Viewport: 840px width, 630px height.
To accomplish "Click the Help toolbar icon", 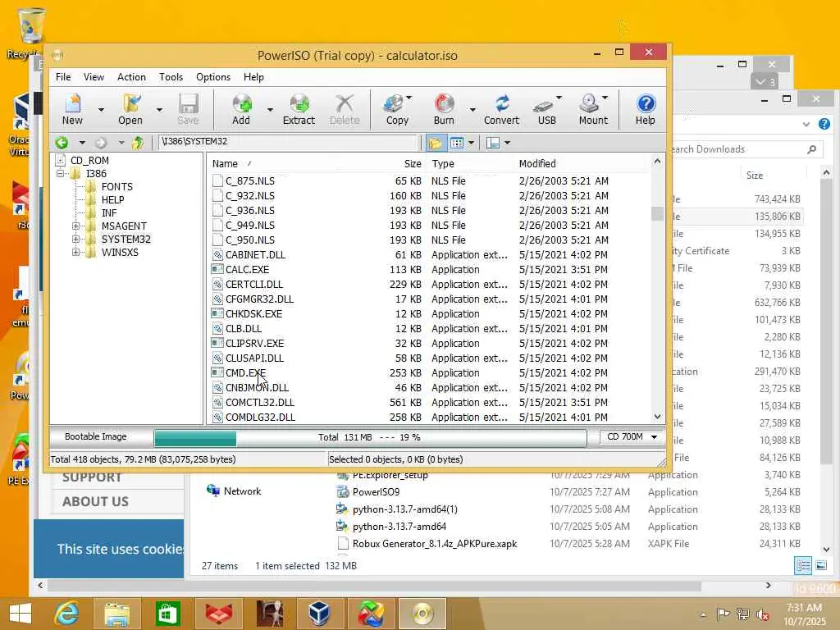I will tap(645, 109).
